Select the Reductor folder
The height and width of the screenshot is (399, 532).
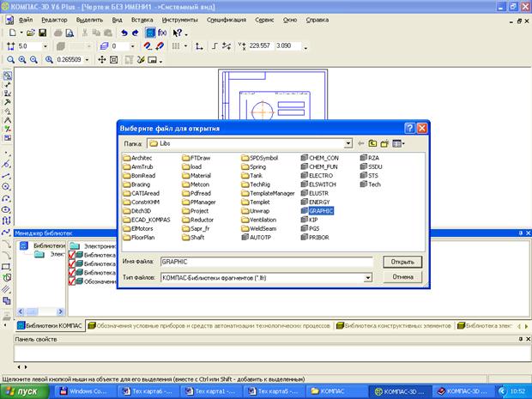198,220
